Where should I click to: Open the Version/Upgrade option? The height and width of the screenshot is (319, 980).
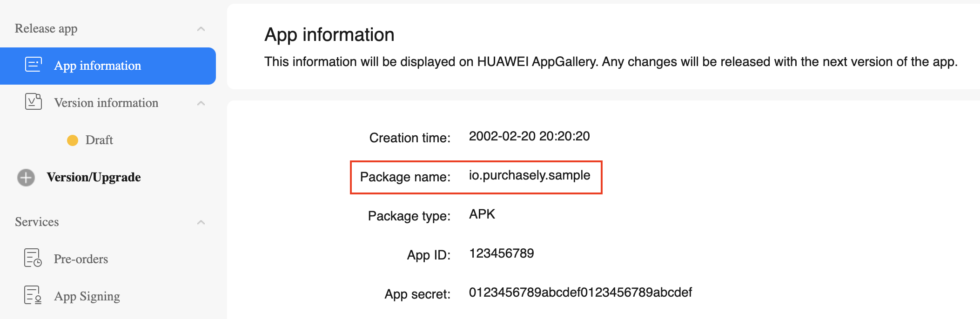click(x=94, y=177)
